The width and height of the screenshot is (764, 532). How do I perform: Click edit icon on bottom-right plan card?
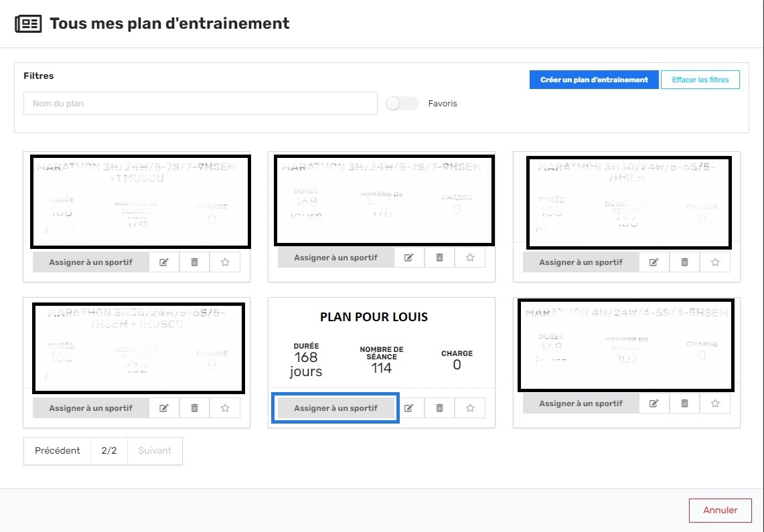tap(654, 403)
